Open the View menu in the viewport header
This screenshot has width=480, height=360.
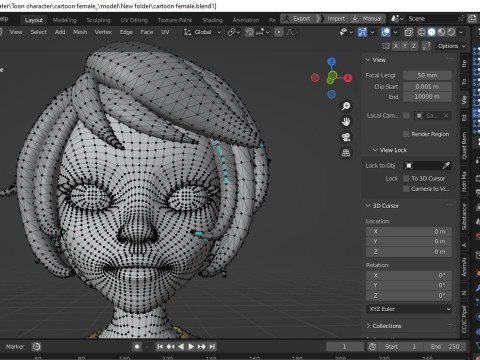coord(16,32)
